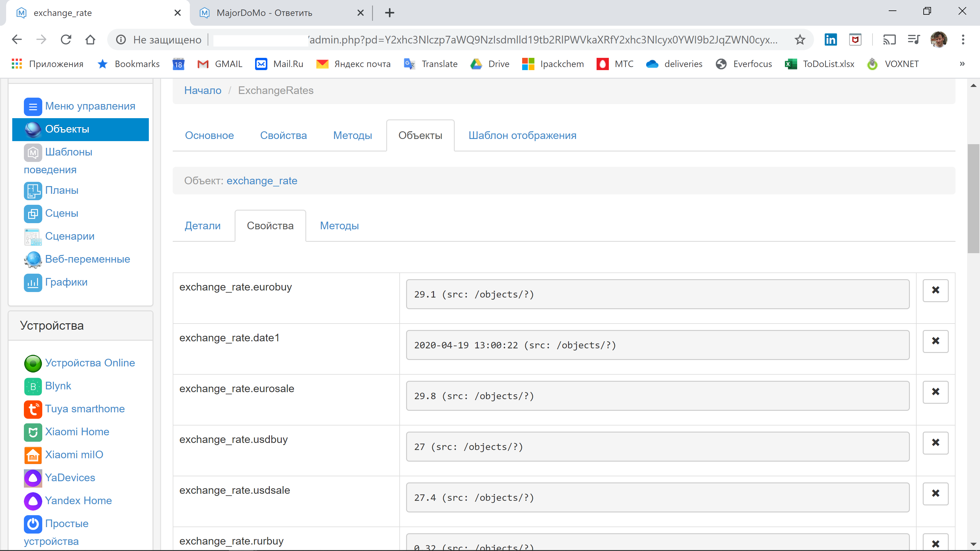Toggle bookmark star for current page
980x551 pixels.
tap(800, 39)
